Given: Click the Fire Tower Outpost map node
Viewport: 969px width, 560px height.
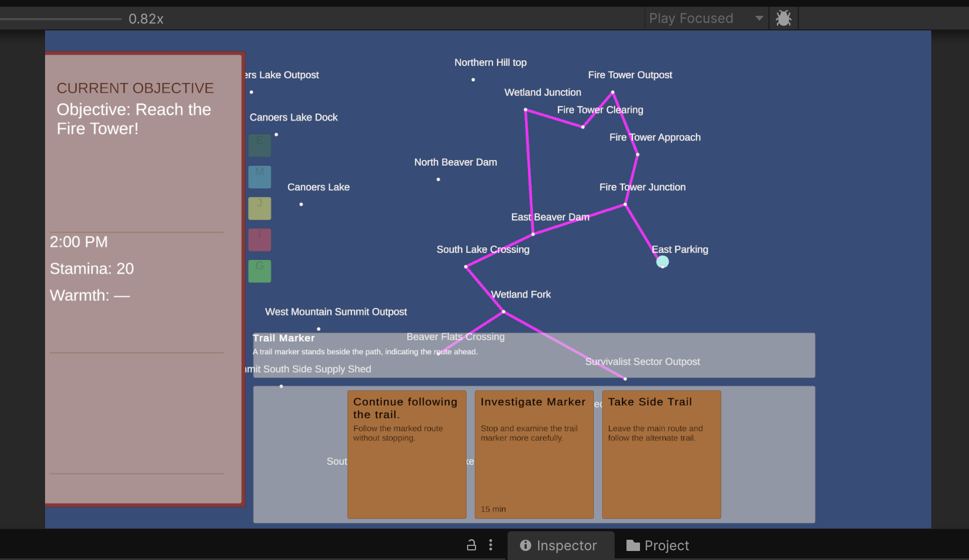Looking at the screenshot, I should 612,92.
